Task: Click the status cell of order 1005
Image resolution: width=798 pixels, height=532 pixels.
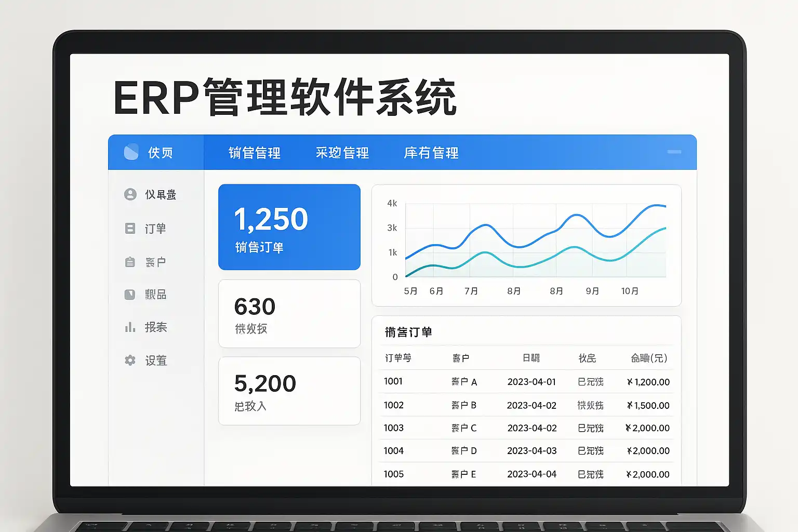Action: (591, 474)
